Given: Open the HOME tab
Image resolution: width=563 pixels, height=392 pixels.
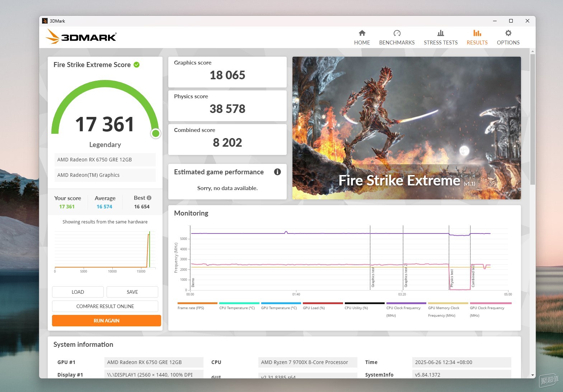Looking at the screenshot, I should click(x=362, y=38).
